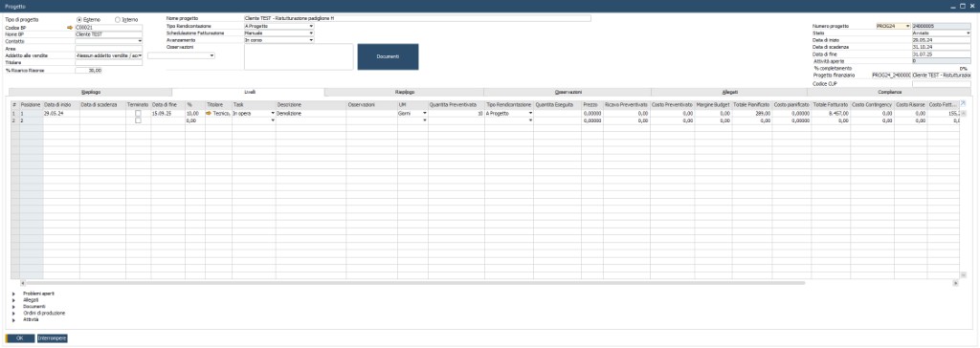
Task: Click the golden link arrow beside Codice BP
Action: pyautogui.click(x=70, y=28)
